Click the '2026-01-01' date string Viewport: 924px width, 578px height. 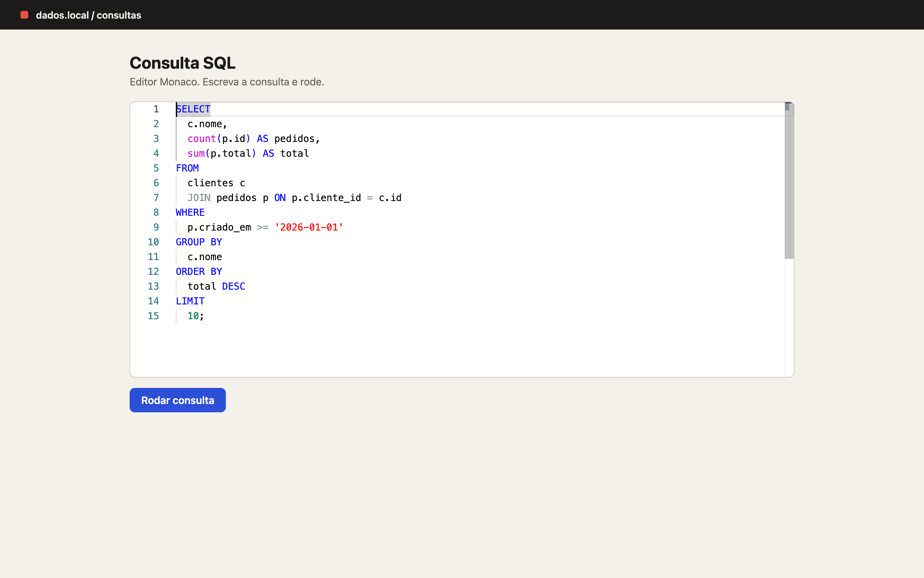[309, 227]
